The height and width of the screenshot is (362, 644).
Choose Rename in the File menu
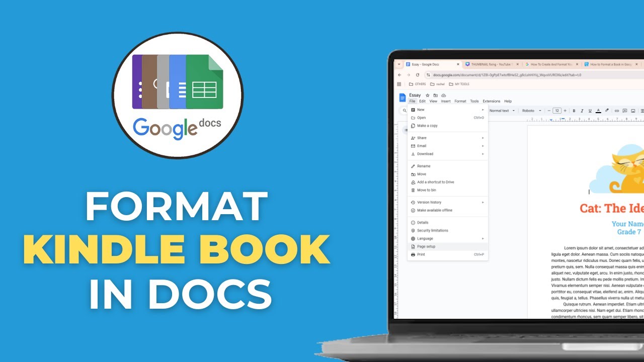tap(448, 166)
